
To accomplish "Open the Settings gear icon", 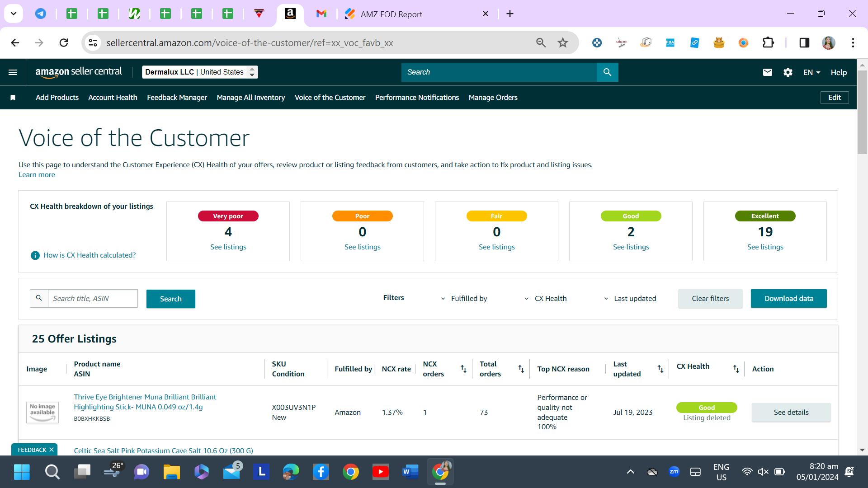I will pyautogui.click(x=788, y=72).
